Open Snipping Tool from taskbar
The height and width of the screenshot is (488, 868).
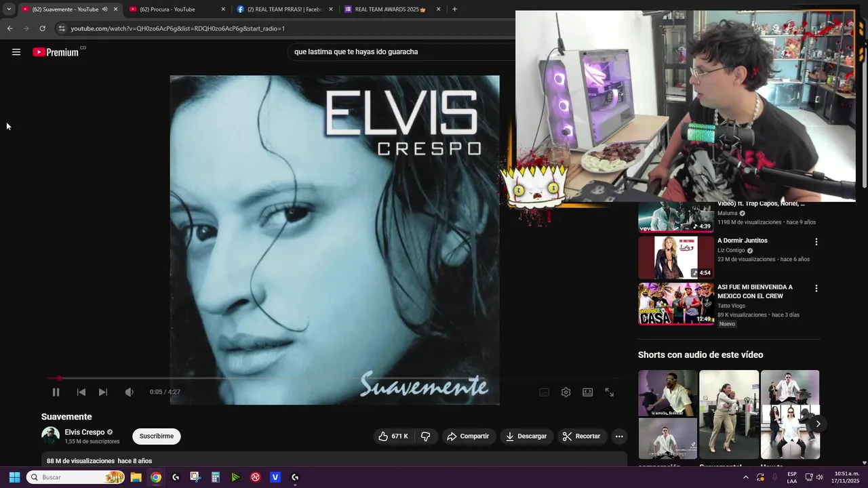[x=195, y=477]
